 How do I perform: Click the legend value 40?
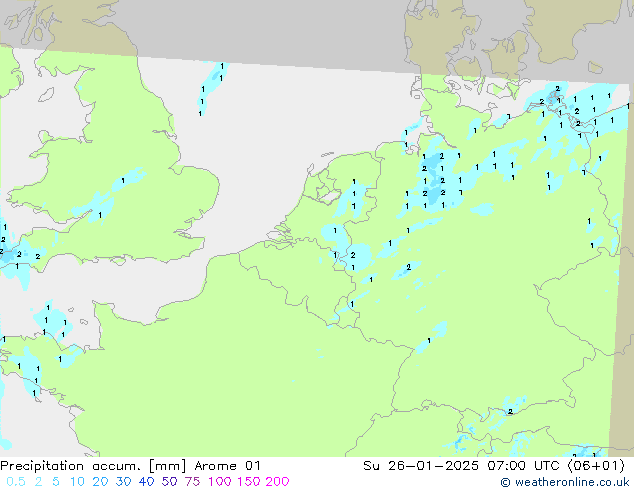click(146, 482)
